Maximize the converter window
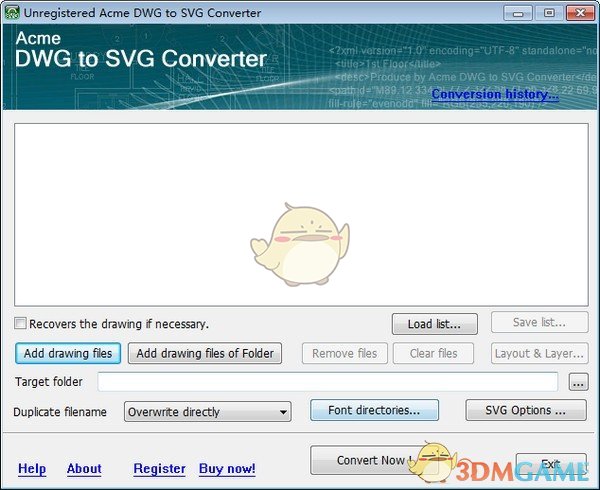The width and height of the screenshot is (600, 490). [x=549, y=13]
